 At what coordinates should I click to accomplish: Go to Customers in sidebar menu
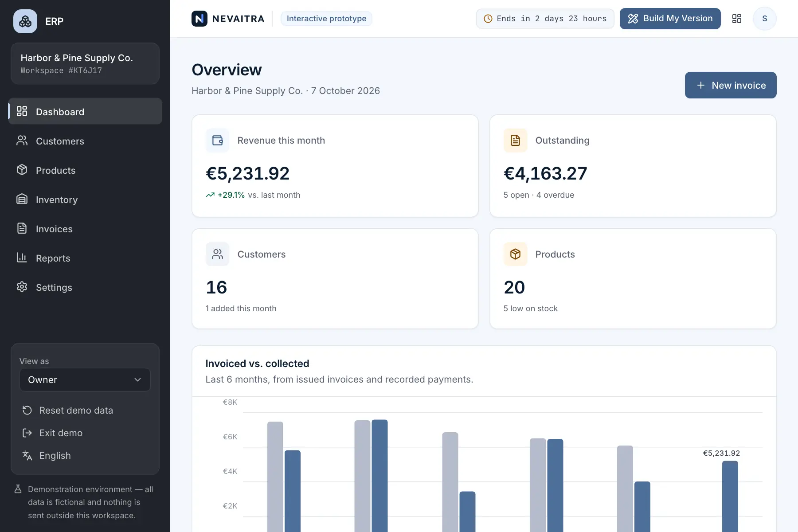pos(85,141)
